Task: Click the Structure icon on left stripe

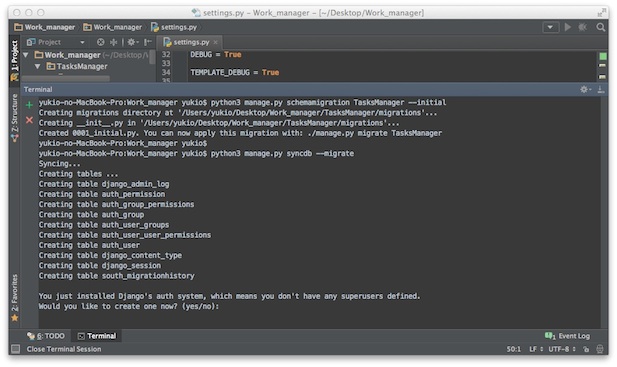Action: (15, 138)
